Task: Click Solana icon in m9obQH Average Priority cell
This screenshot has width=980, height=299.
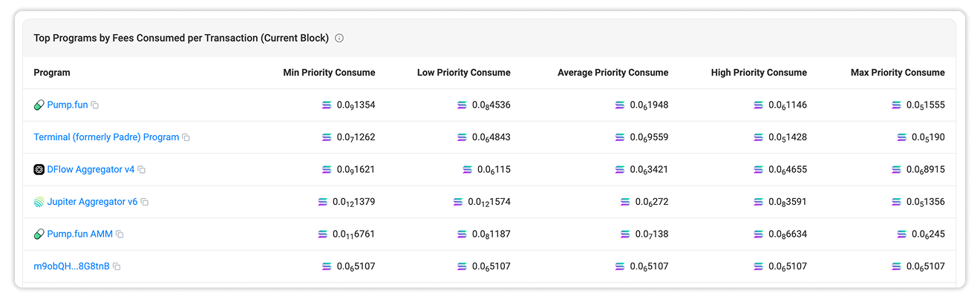Action: coord(620,266)
